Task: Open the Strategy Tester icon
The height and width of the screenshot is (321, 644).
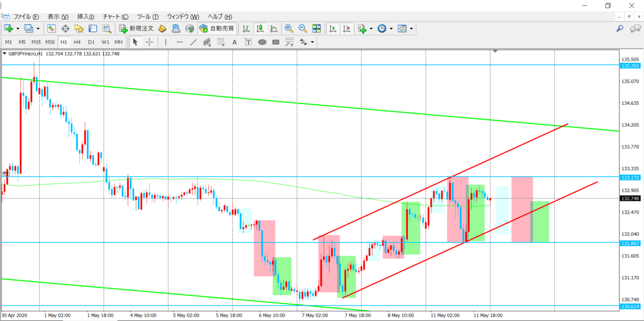Action: tap(106, 28)
